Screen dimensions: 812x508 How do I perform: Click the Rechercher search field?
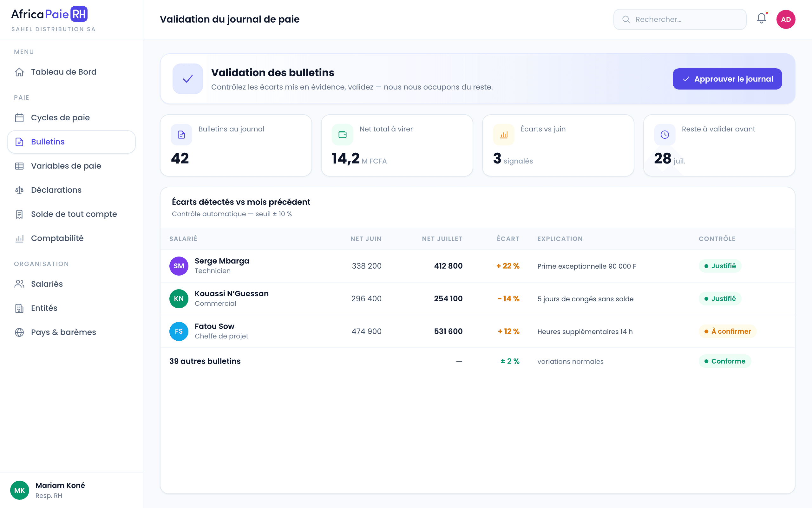click(x=680, y=19)
